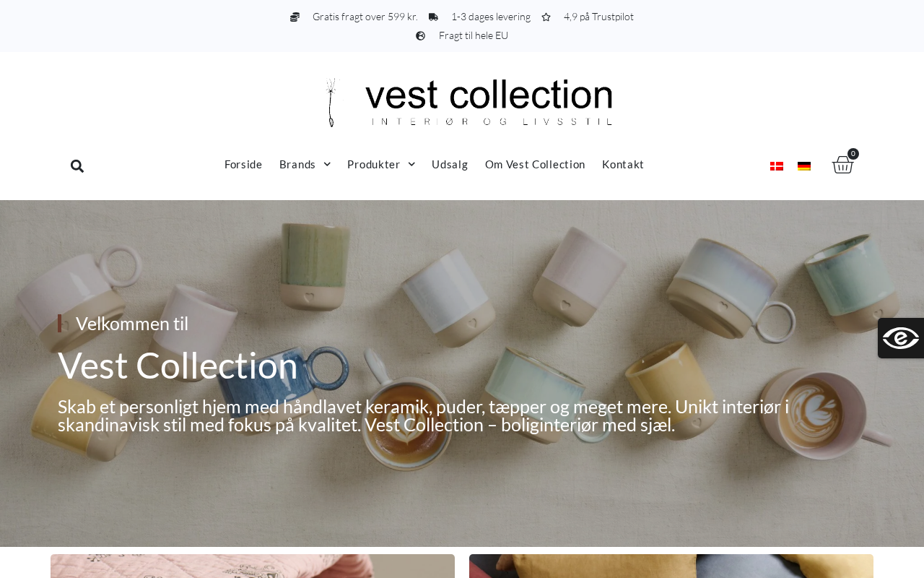Switch language with the Danish flag
The height and width of the screenshot is (578, 924).
[777, 166]
